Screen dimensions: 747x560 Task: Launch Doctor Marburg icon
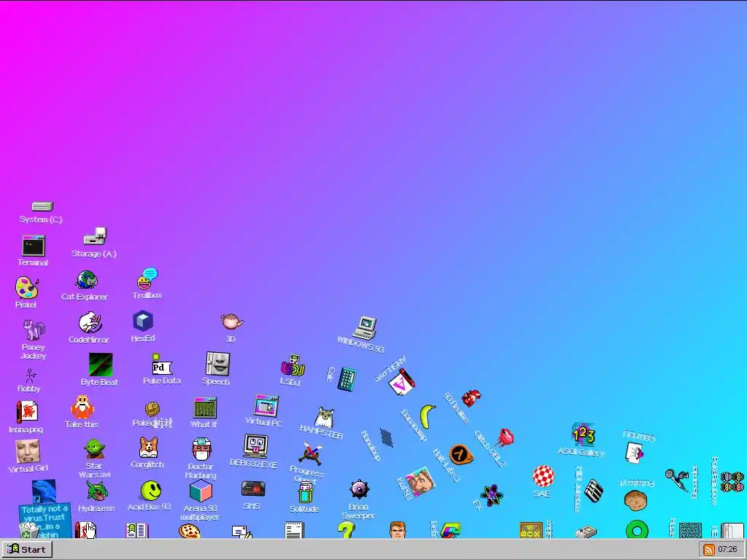point(201,449)
